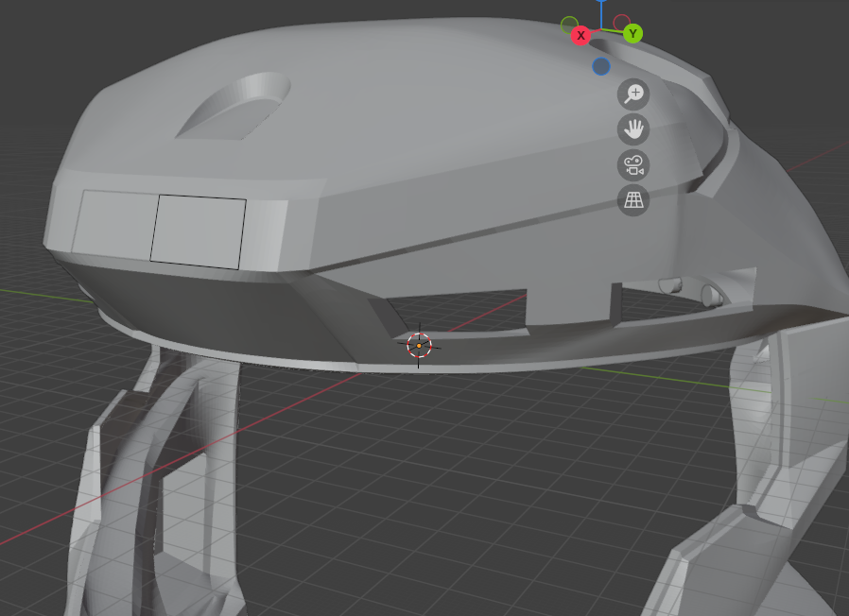Switch perspective/orthographic with the grid button

(633, 200)
